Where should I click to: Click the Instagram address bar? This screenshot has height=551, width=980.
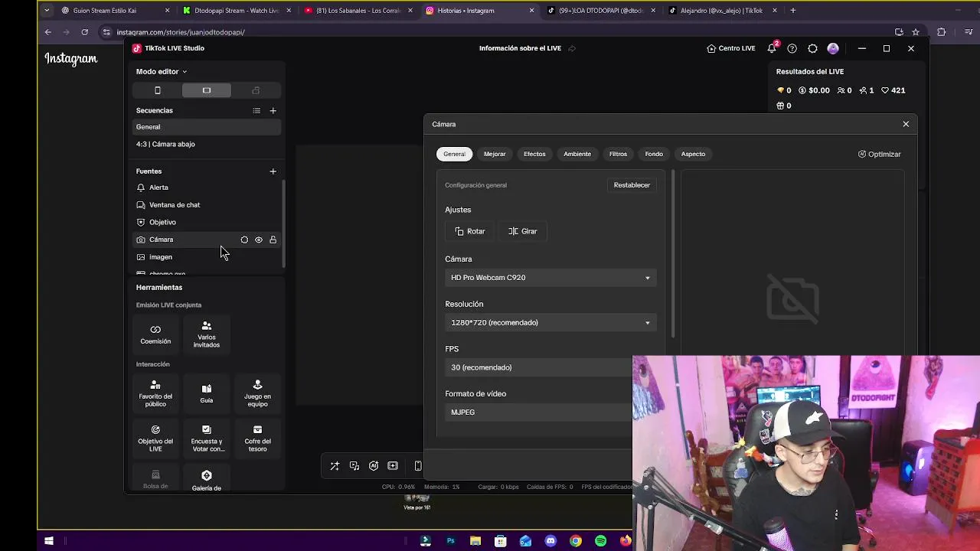pos(490,32)
